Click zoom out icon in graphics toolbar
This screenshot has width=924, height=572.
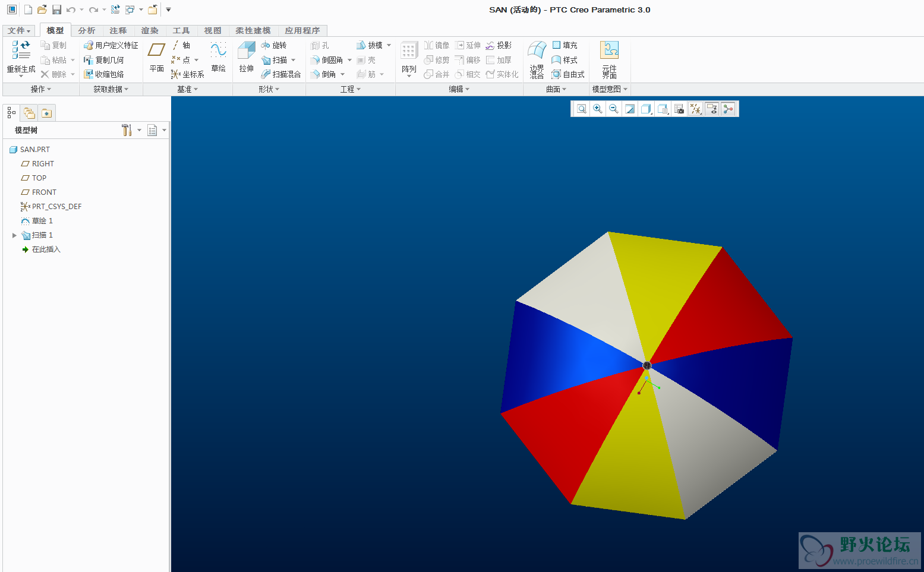614,109
